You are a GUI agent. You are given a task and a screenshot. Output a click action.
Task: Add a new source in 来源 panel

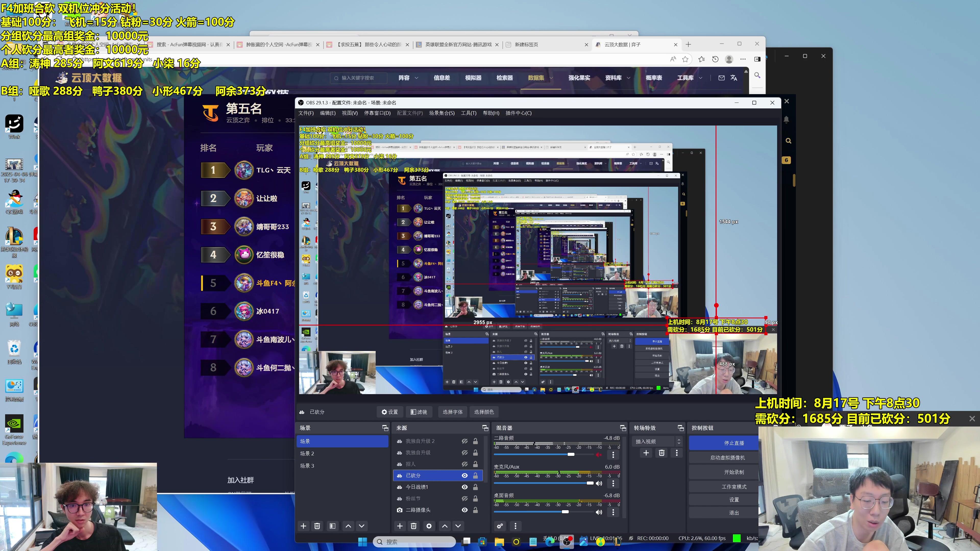coord(399,526)
